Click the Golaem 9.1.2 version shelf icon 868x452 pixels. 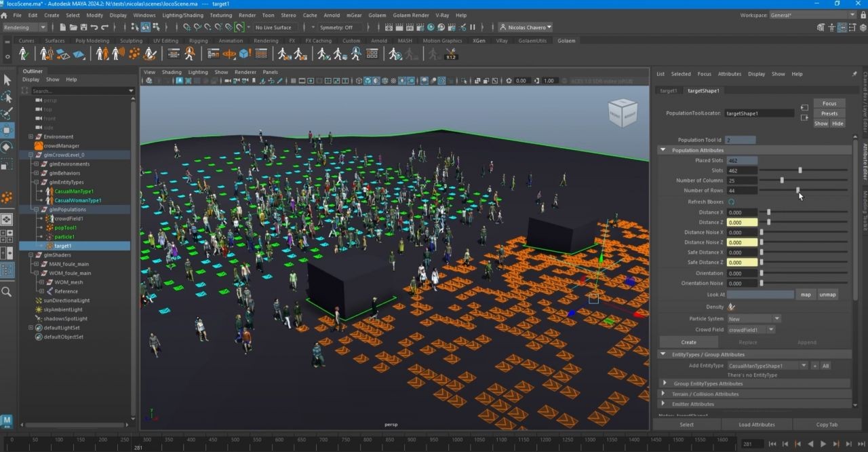pyautogui.click(x=450, y=54)
